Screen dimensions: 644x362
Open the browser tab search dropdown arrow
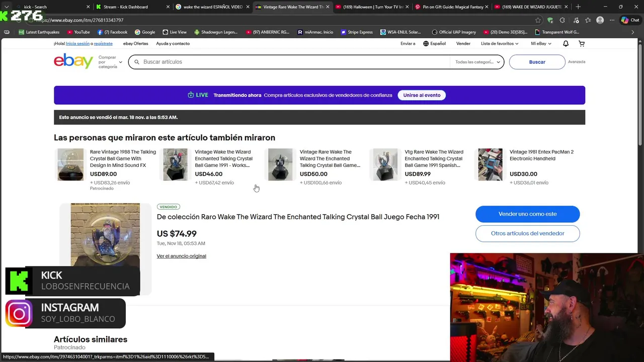[x=7, y=7]
